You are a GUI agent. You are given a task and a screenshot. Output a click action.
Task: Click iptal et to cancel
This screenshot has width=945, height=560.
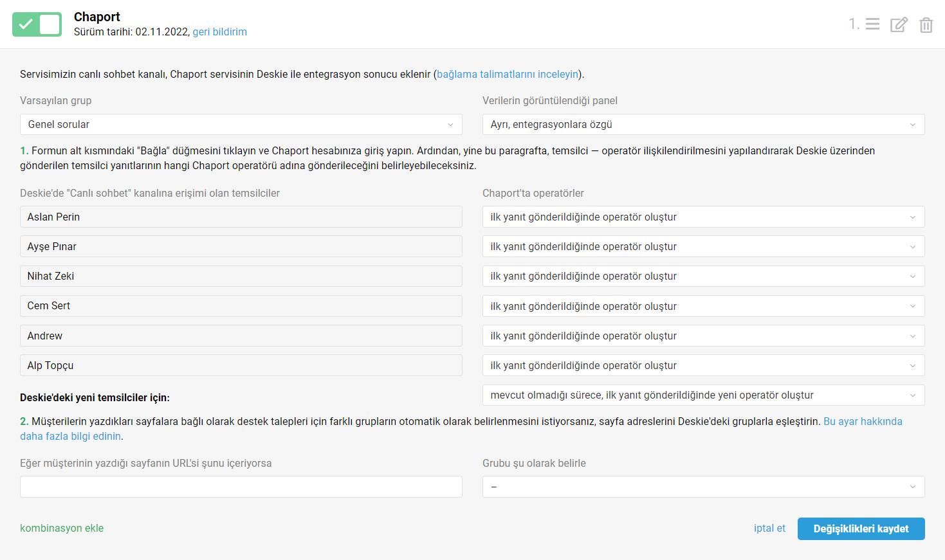click(769, 528)
